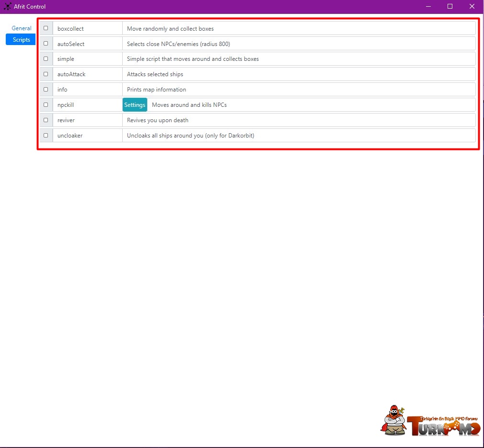Maximize the Afrit Control window
This screenshot has height=448, width=484.
[450, 7]
